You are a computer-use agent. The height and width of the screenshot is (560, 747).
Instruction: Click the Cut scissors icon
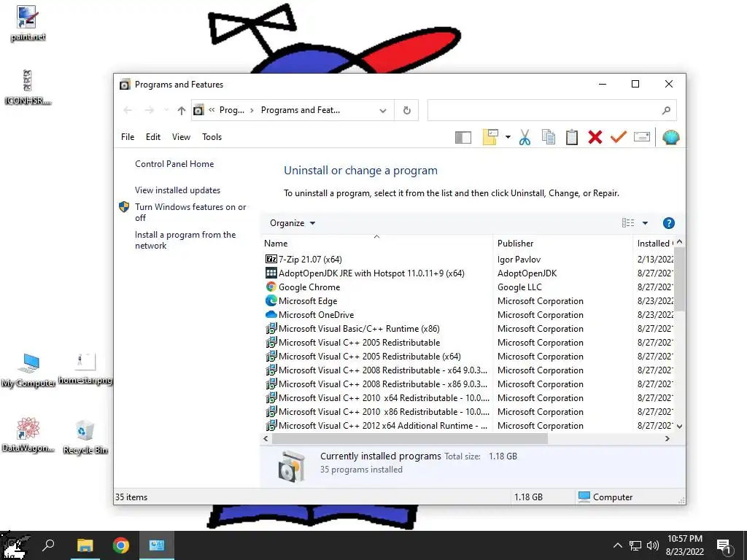525,137
